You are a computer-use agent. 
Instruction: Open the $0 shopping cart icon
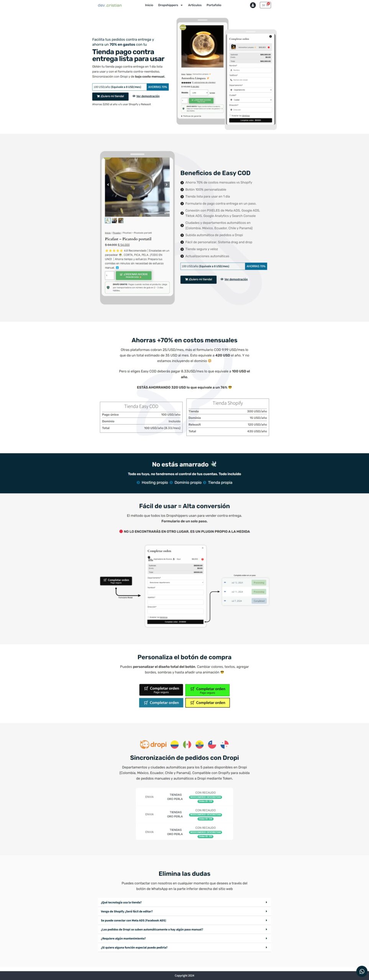265,5
